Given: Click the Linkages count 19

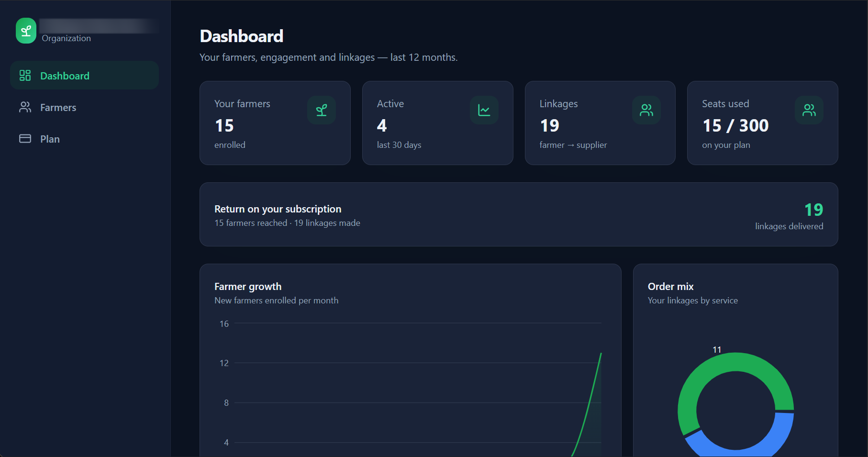Looking at the screenshot, I should tap(549, 125).
